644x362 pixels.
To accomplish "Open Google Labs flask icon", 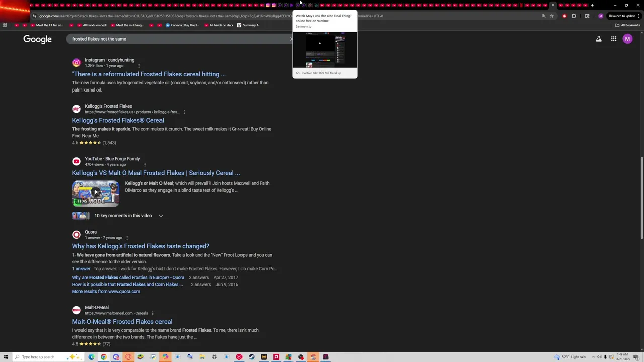I will tap(599, 39).
